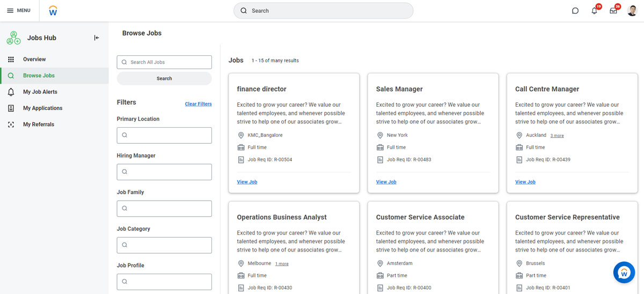
Task: Click the Jobs Hub people icon
Action: click(x=13, y=38)
